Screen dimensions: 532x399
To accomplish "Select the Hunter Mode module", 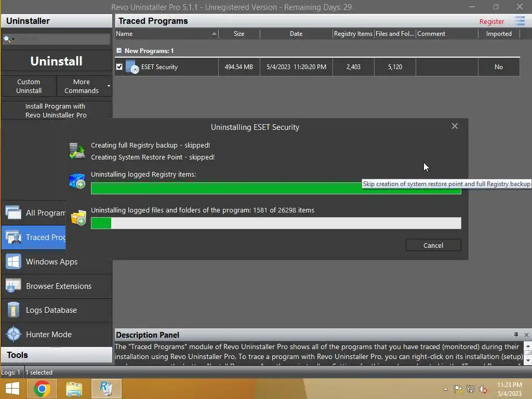I will [57, 334].
